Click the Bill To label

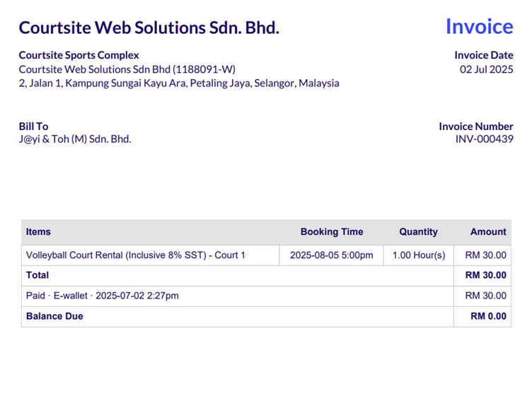pyautogui.click(x=33, y=126)
